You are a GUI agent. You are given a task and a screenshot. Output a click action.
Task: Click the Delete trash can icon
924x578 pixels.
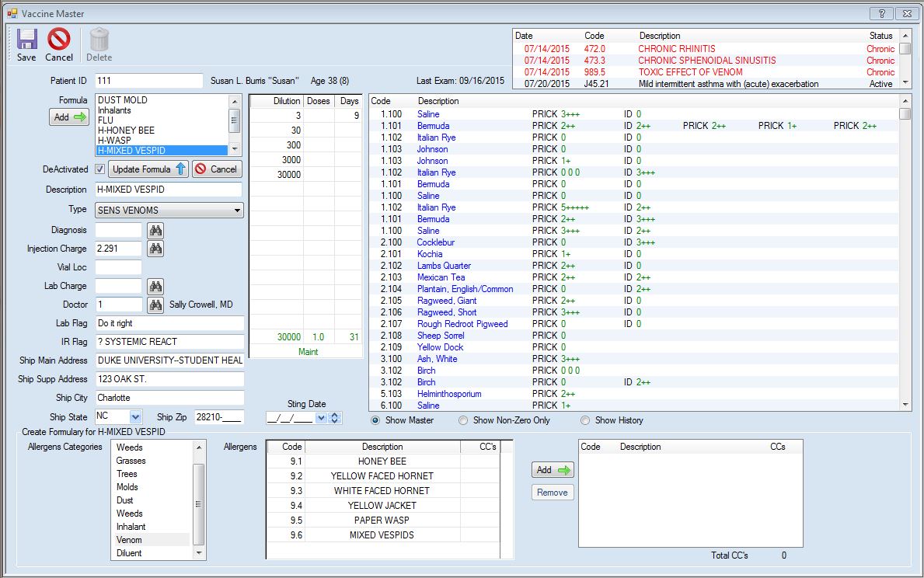point(99,40)
